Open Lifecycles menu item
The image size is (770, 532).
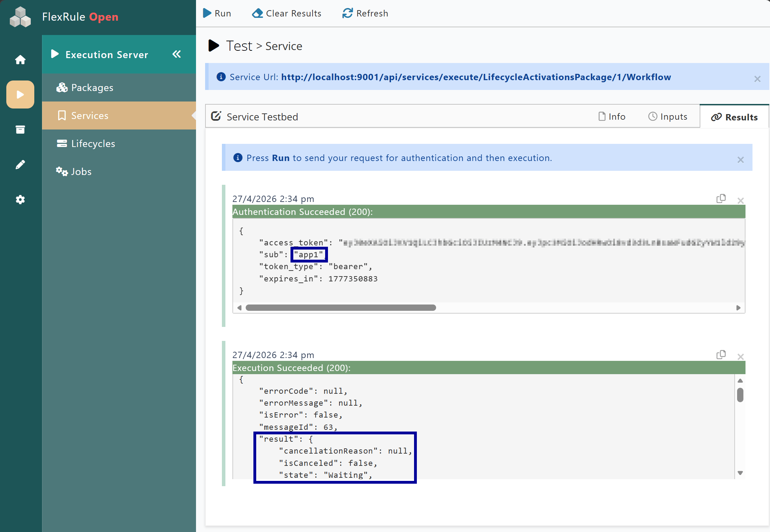click(x=119, y=143)
